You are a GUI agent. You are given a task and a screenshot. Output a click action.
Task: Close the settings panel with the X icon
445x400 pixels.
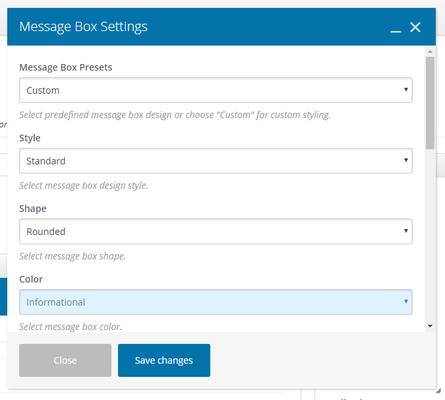[x=415, y=27]
